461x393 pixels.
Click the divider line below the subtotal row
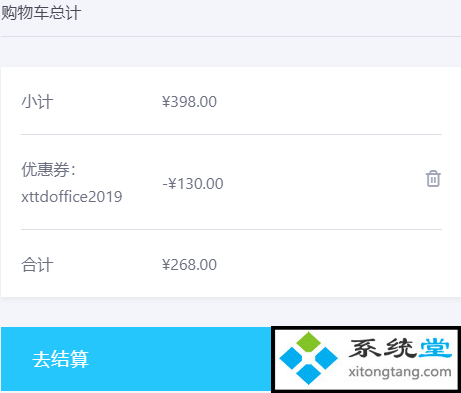click(231, 135)
